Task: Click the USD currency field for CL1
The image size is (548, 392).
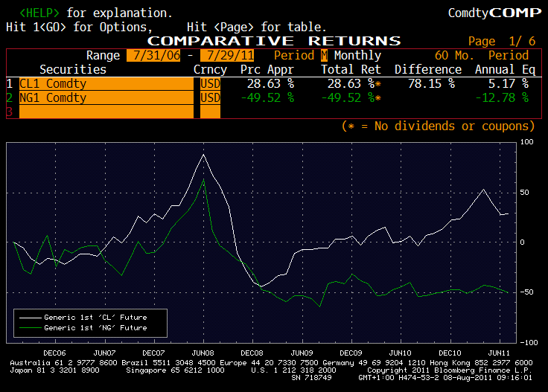Action: 210,84
